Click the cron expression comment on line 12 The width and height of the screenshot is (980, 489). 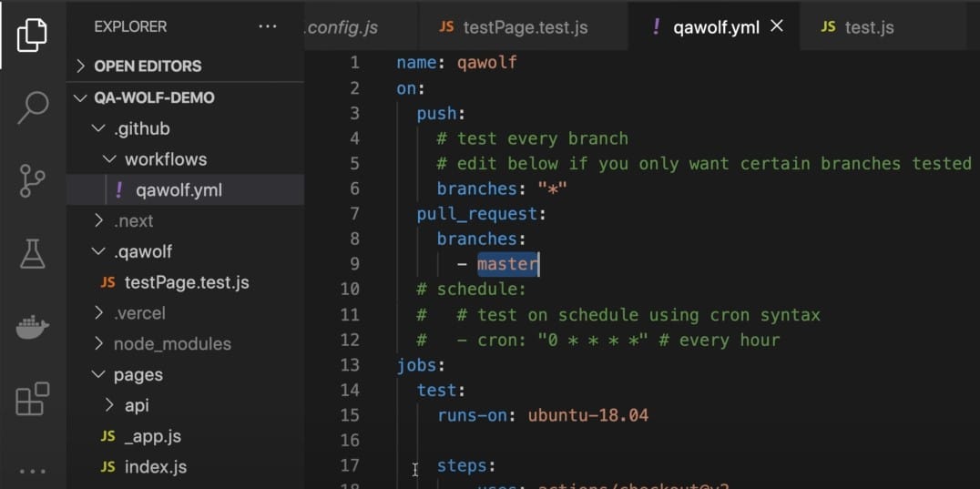coord(598,341)
